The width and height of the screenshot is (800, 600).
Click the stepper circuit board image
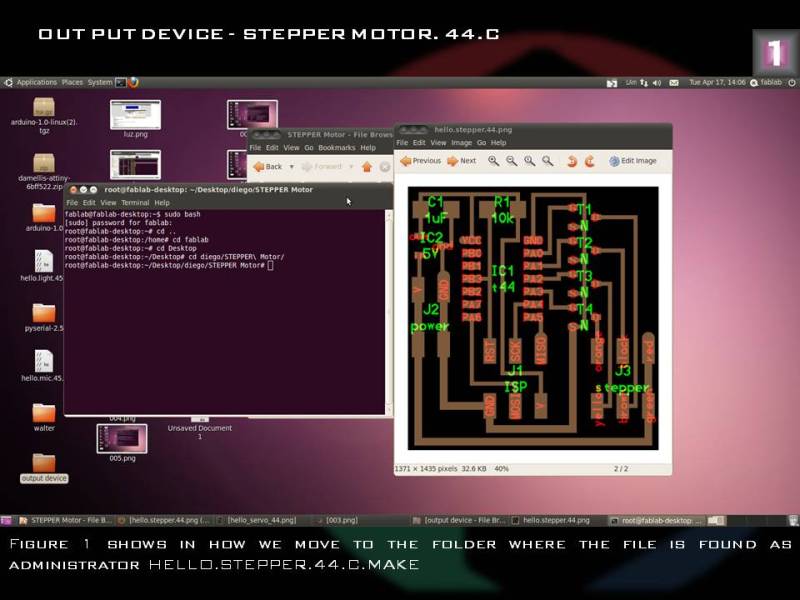pyautogui.click(x=533, y=318)
